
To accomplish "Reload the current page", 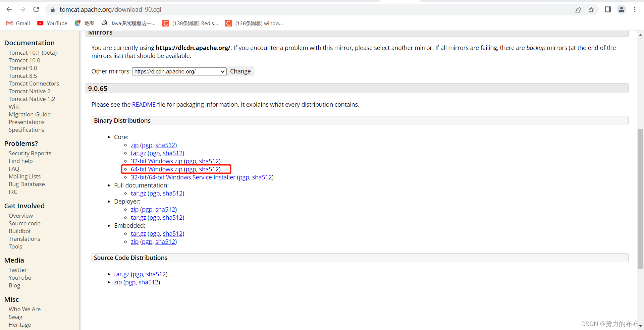I will click(36, 9).
